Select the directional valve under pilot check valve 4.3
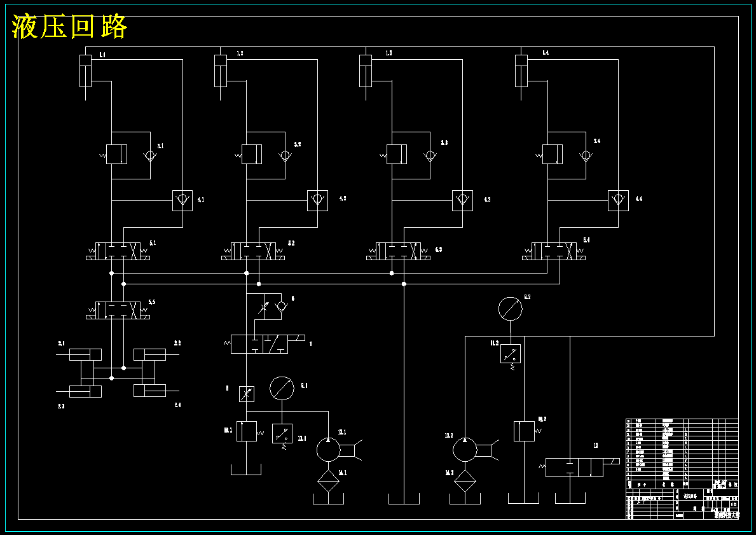This screenshot has width=756, height=535. (x=398, y=251)
